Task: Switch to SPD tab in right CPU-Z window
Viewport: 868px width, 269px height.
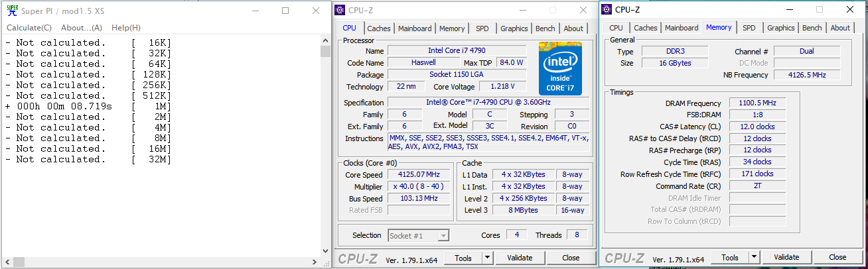Action: (x=749, y=28)
